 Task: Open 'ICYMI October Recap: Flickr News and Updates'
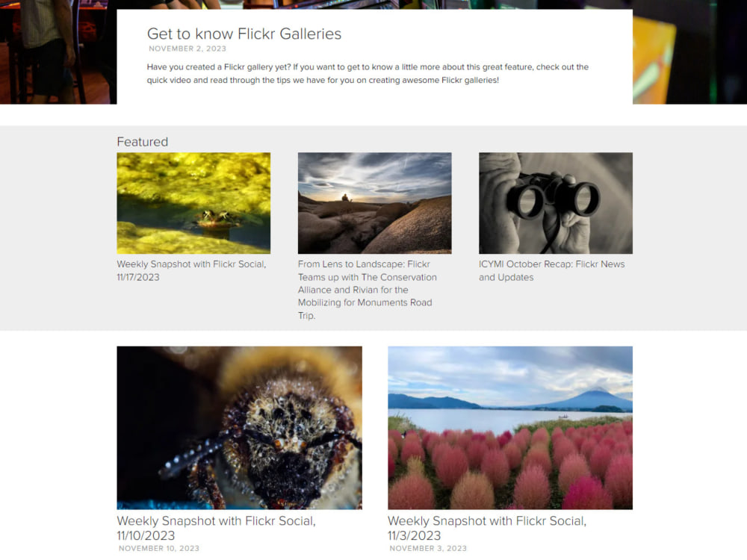tap(552, 270)
